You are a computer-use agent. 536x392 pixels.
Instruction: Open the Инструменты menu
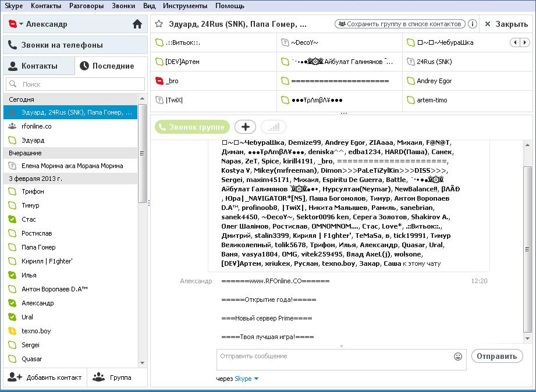coord(185,6)
